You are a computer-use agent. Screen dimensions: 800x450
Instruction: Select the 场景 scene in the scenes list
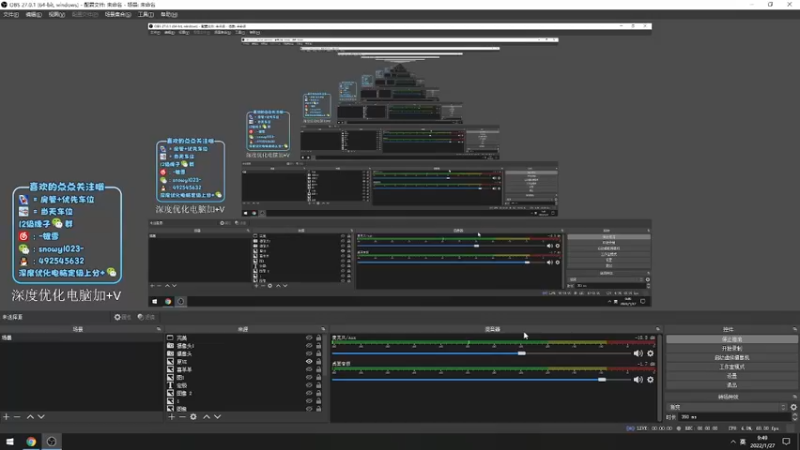pyautogui.click(x=82, y=338)
